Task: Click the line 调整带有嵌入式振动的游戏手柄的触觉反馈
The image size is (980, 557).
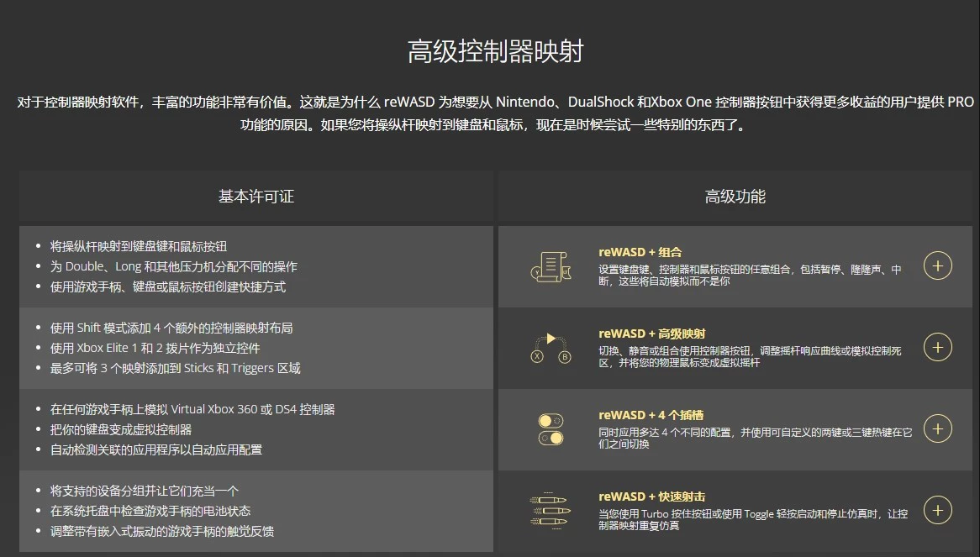Action: tap(162, 532)
